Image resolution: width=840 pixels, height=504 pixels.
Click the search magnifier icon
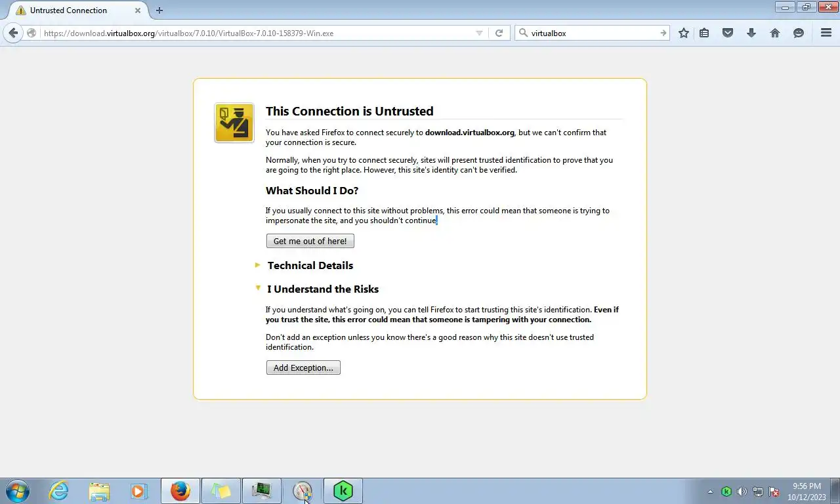point(523,33)
